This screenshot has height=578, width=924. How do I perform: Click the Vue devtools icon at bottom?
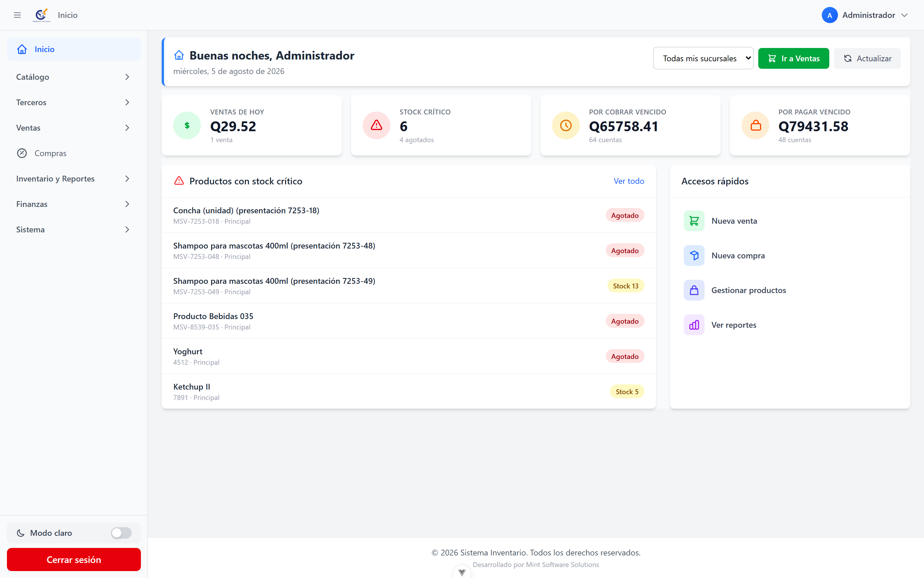pos(462,572)
